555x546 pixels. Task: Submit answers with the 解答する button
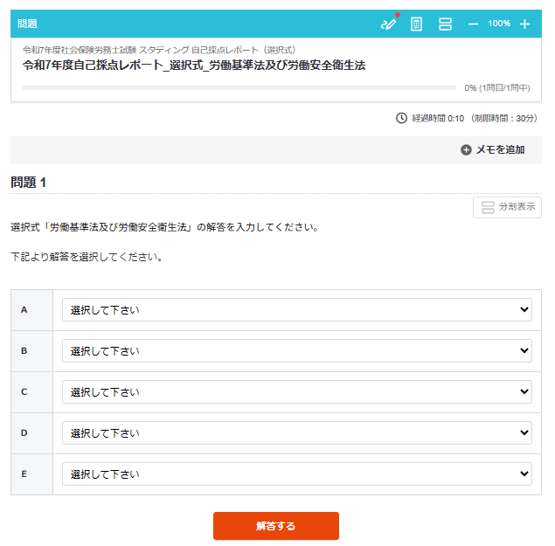[276, 526]
